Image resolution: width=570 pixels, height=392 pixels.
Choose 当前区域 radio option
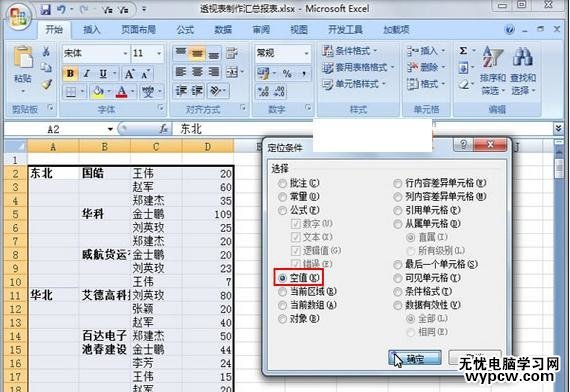click(x=282, y=292)
